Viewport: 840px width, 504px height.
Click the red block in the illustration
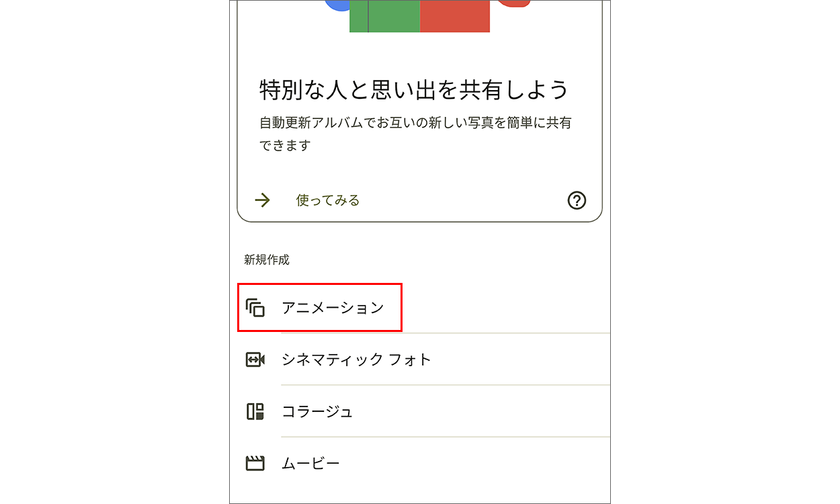pos(455,16)
